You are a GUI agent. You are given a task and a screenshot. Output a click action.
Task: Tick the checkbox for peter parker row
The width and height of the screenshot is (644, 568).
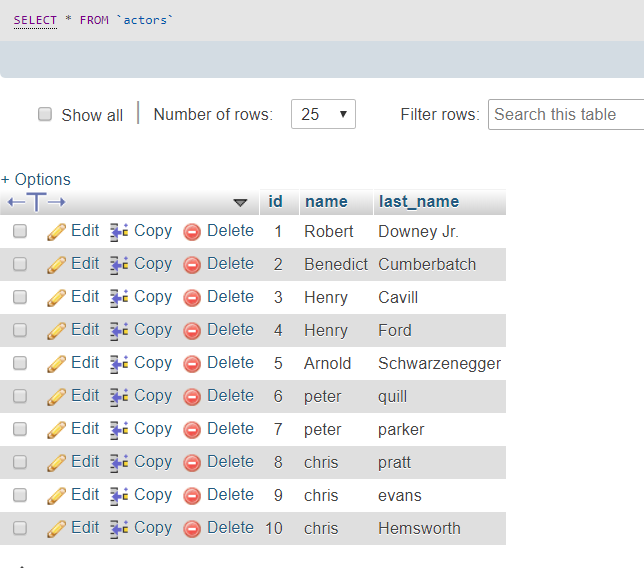pos(20,429)
